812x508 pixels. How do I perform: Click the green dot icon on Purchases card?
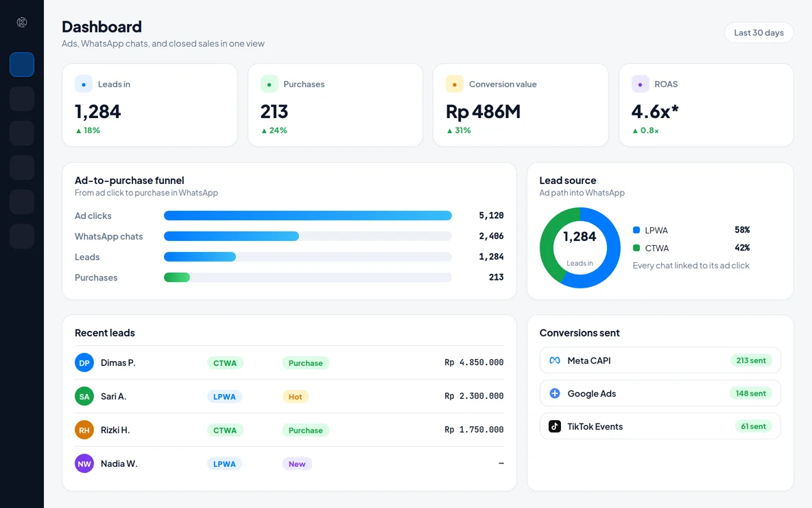(x=269, y=84)
